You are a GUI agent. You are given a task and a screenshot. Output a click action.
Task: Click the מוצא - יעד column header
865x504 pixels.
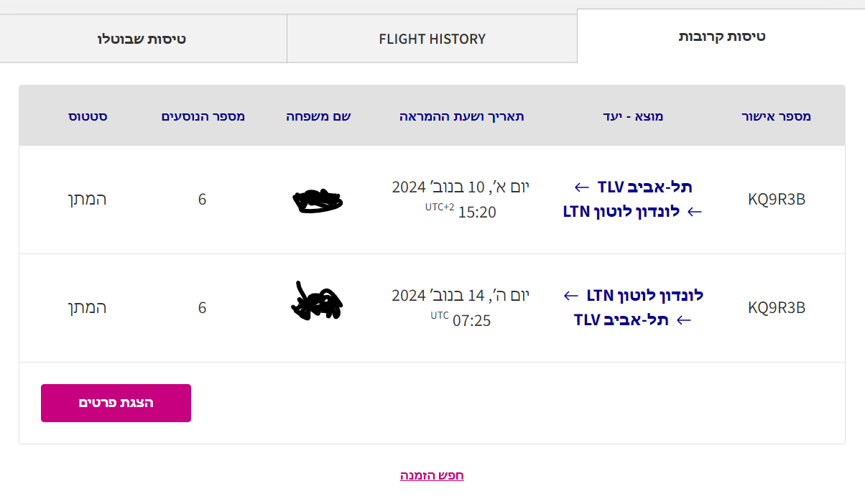click(632, 116)
